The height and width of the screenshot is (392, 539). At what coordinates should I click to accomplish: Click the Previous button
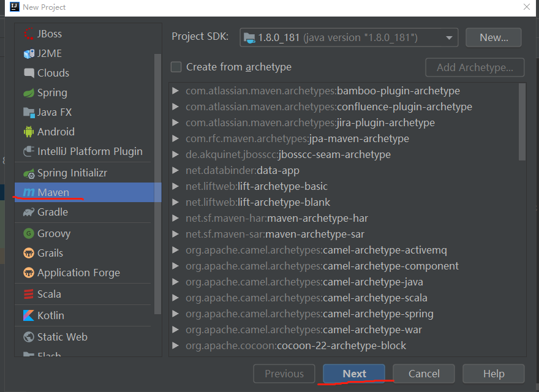(x=284, y=374)
